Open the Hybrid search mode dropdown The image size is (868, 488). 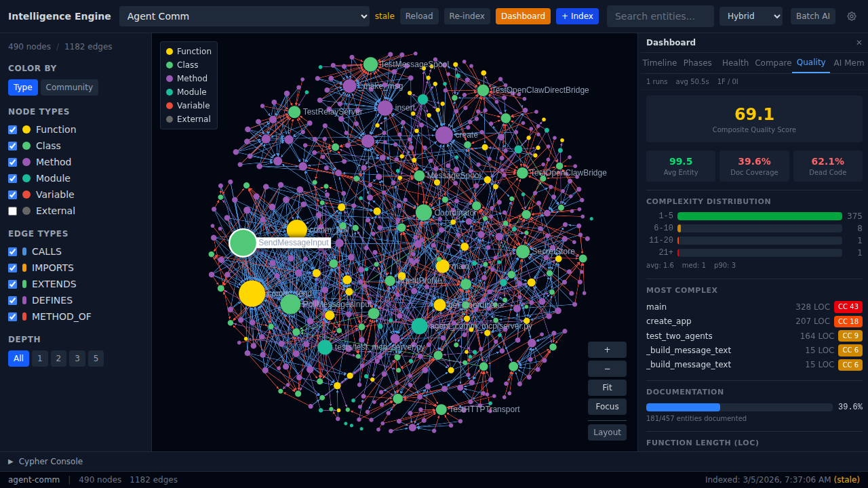pyautogui.click(x=751, y=16)
